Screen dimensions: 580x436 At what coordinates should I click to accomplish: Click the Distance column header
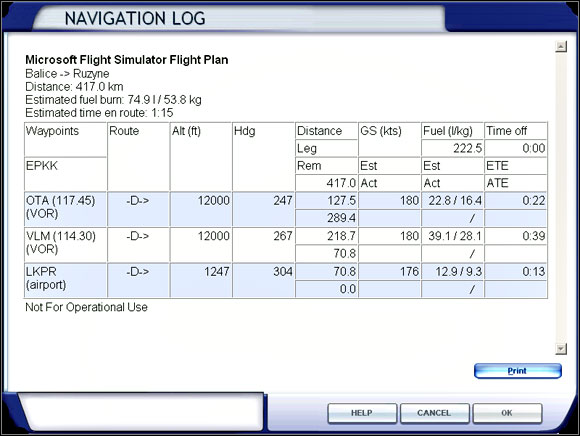coord(326,131)
